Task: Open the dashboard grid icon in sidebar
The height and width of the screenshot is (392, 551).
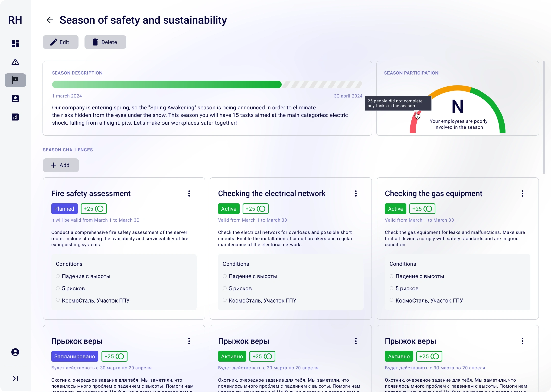Action: coord(15,44)
